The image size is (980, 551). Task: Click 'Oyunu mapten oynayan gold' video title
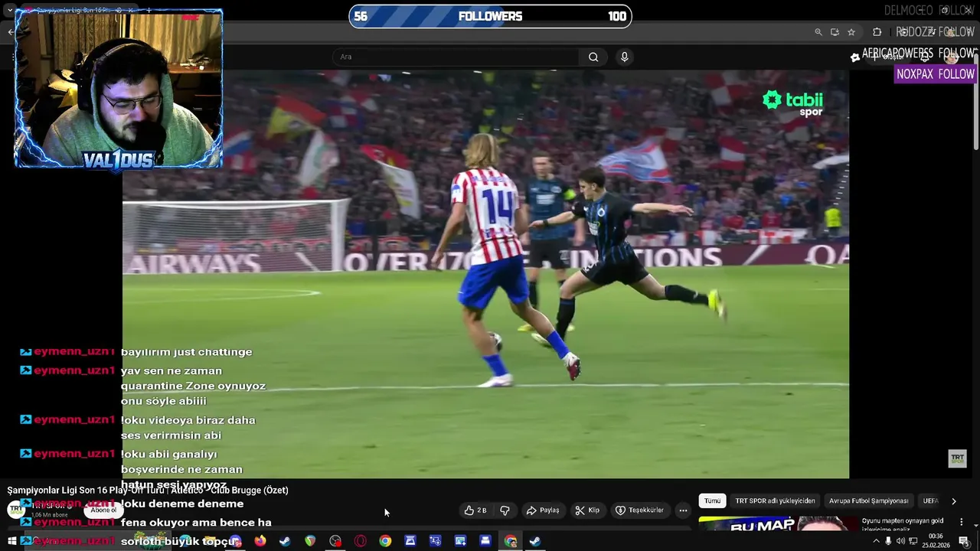coord(903,525)
